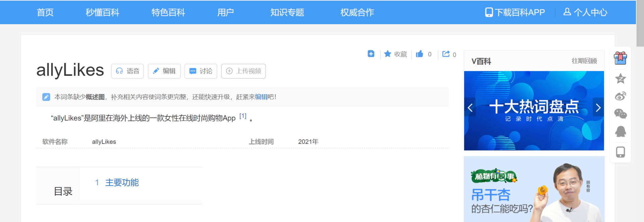Show previous slide in V百科 carousel
The height and width of the screenshot is (222, 644).
(x=470, y=108)
